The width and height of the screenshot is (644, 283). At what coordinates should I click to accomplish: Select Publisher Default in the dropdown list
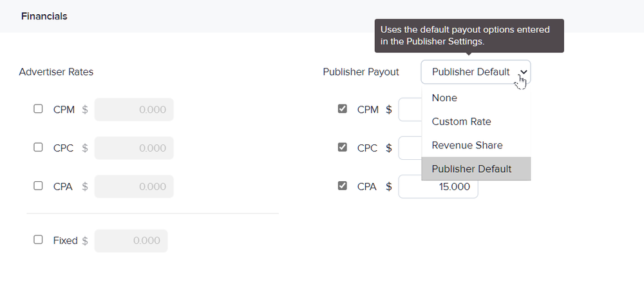(x=476, y=169)
